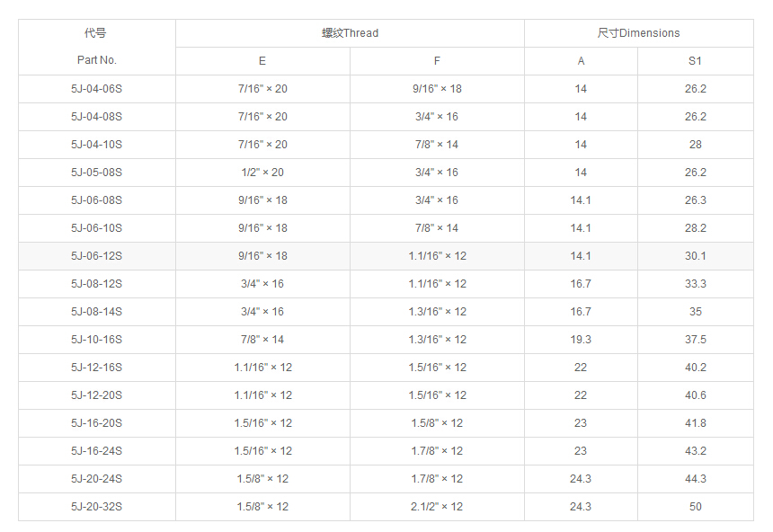773x532 pixels.
Task: Select part number 5J-05-08S
Action: tap(96, 173)
